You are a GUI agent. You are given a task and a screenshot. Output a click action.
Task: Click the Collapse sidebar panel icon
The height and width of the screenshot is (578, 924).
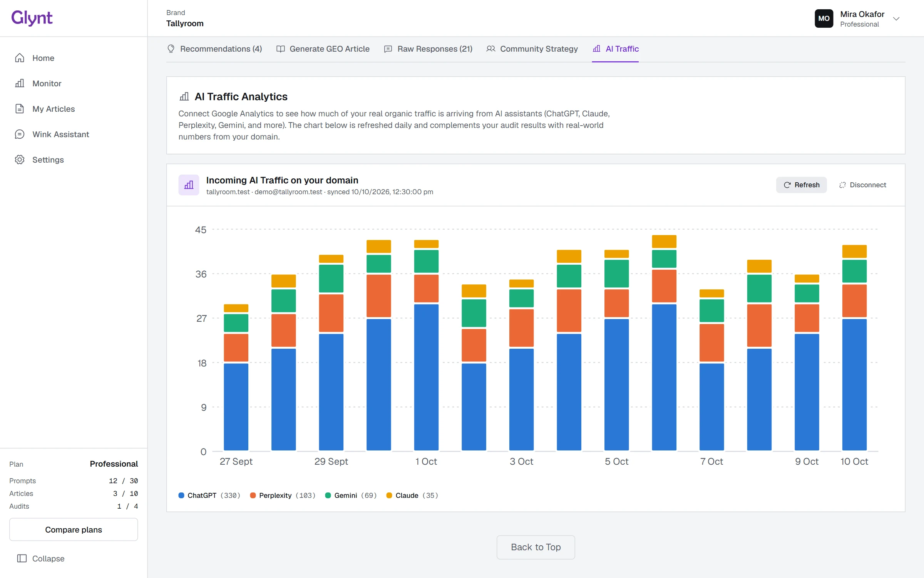coord(22,558)
